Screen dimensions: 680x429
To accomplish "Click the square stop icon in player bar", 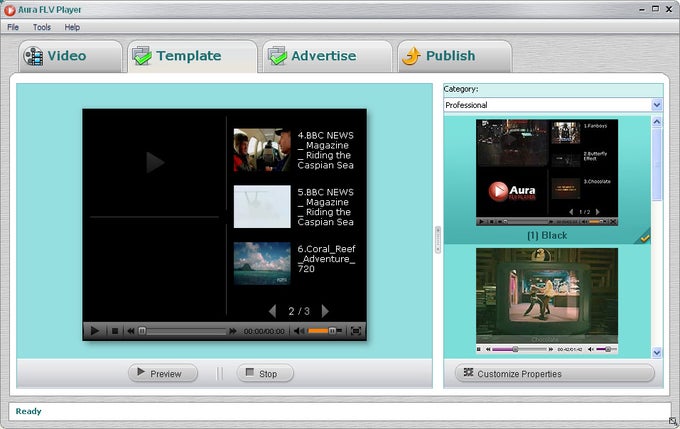I will click(115, 331).
